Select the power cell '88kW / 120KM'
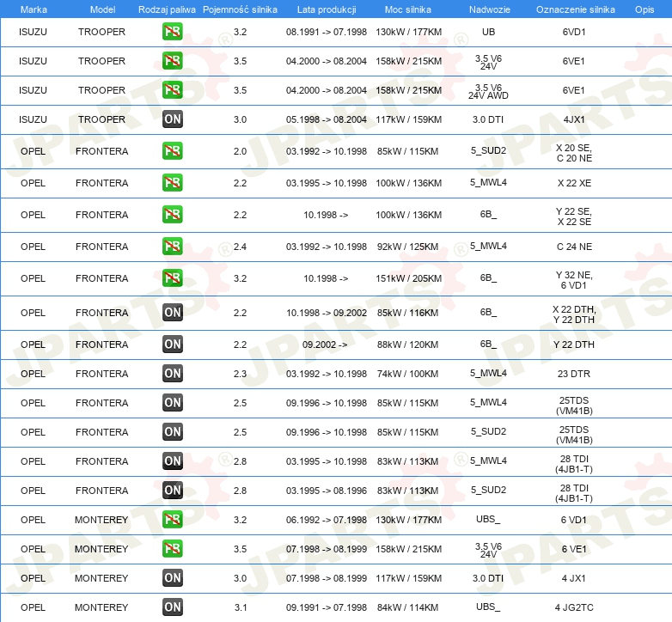 [x=408, y=345]
